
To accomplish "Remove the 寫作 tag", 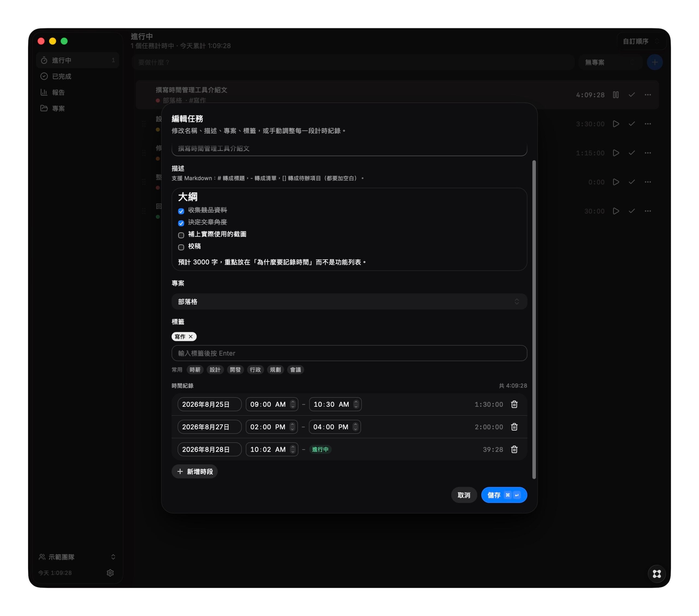I will click(x=191, y=336).
